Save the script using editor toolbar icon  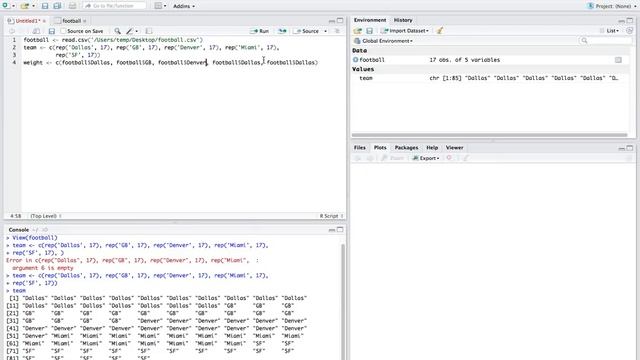point(51,31)
